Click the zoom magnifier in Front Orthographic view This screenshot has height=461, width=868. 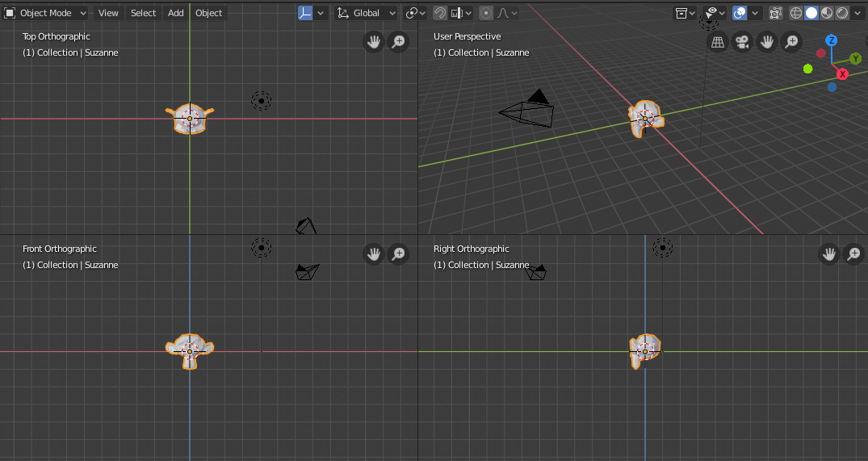click(x=398, y=254)
